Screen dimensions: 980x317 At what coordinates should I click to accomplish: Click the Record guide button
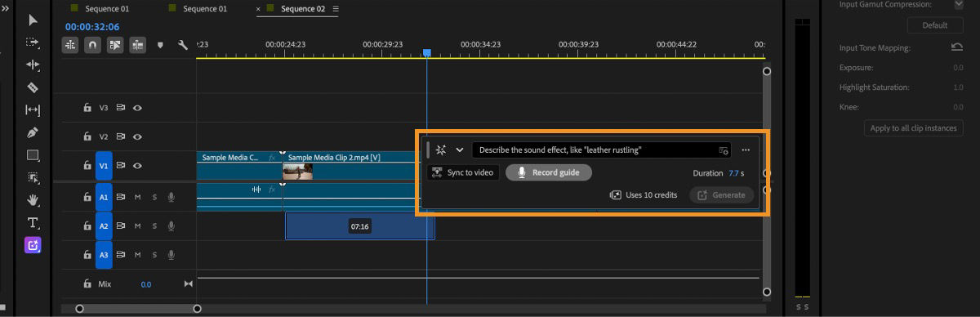(548, 172)
